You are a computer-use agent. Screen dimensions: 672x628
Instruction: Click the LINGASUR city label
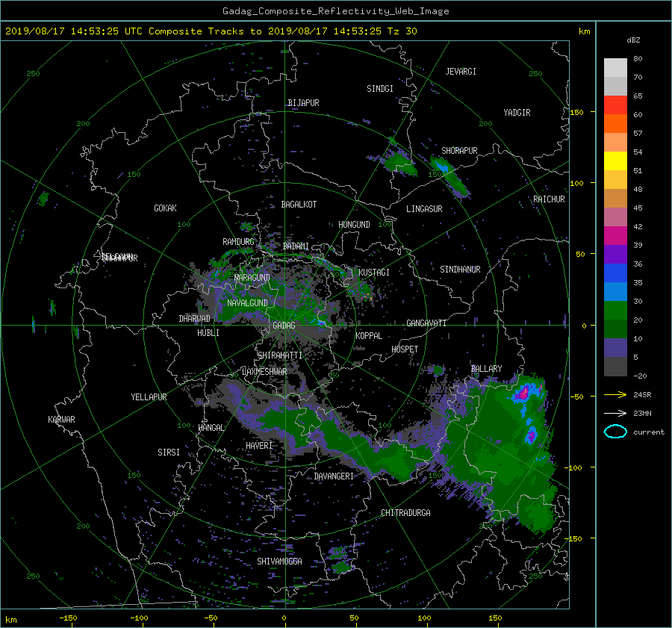coord(424,209)
